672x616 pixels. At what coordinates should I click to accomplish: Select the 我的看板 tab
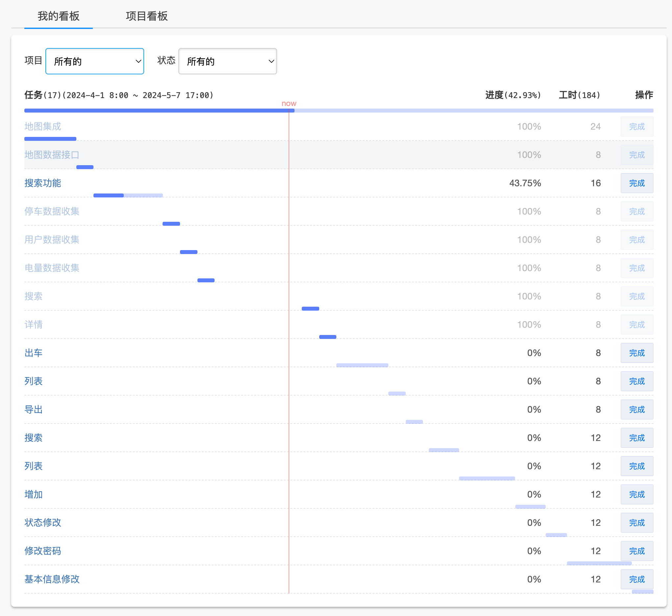coord(58,16)
